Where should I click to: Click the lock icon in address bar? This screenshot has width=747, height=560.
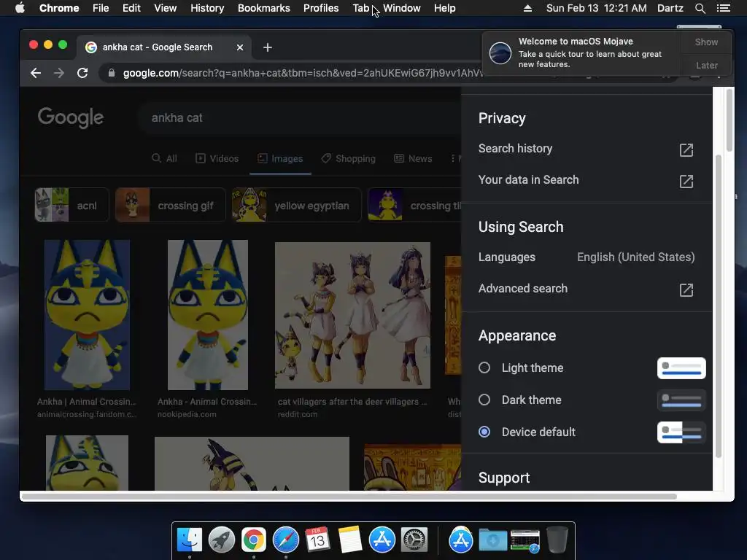point(112,73)
